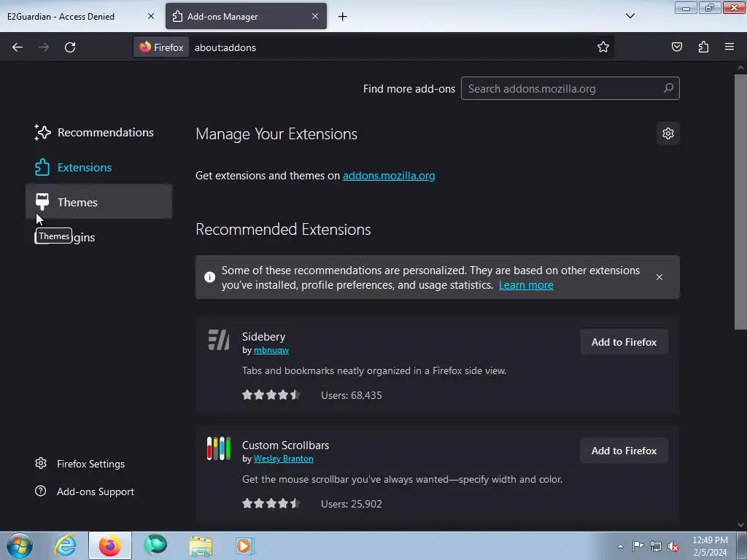Viewport: 747px width, 560px height.
Task: Open Add-ons Support link
Action: point(85,491)
